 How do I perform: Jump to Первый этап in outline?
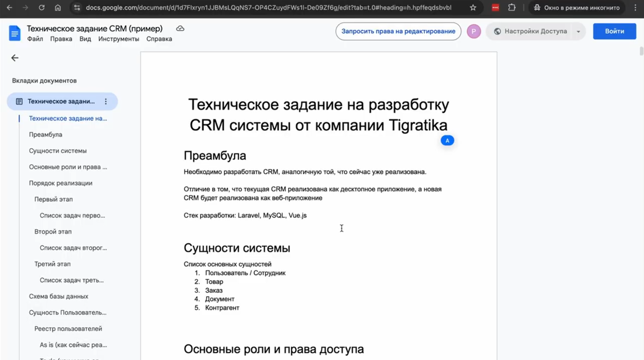(54, 199)
